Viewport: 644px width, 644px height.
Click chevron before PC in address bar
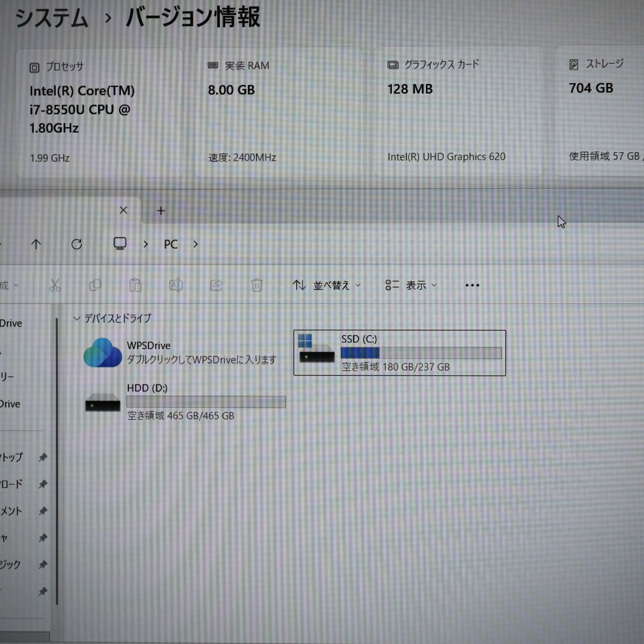click(146, 244)
